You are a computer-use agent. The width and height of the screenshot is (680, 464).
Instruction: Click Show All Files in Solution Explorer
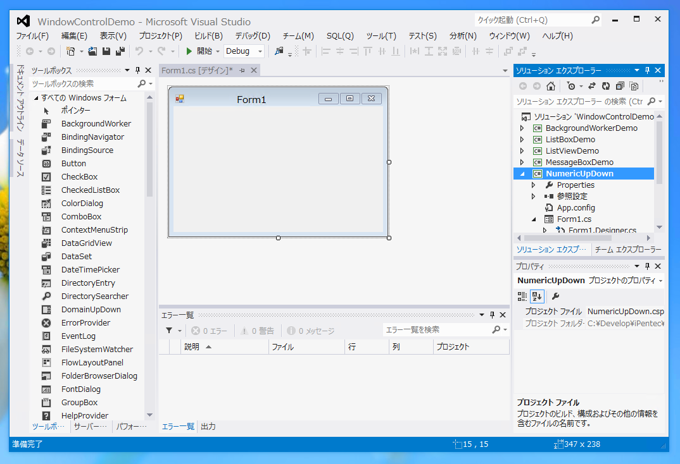(x=634, y=86)
